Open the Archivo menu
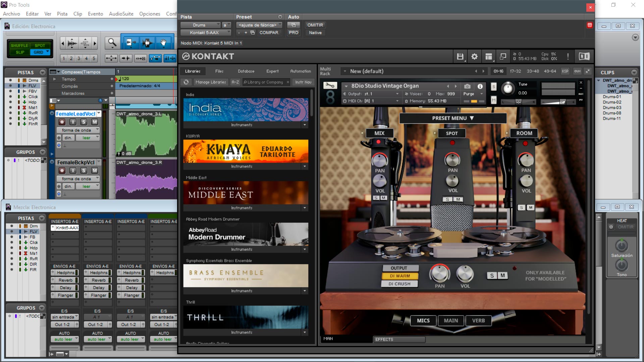Screen dimensions: 644x362 [x=11, y=14]
